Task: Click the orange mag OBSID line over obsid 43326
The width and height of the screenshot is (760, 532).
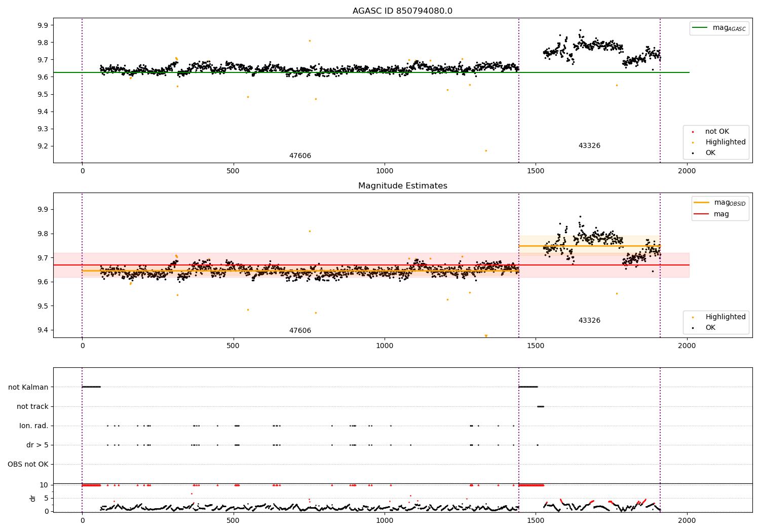Action: 590,246
